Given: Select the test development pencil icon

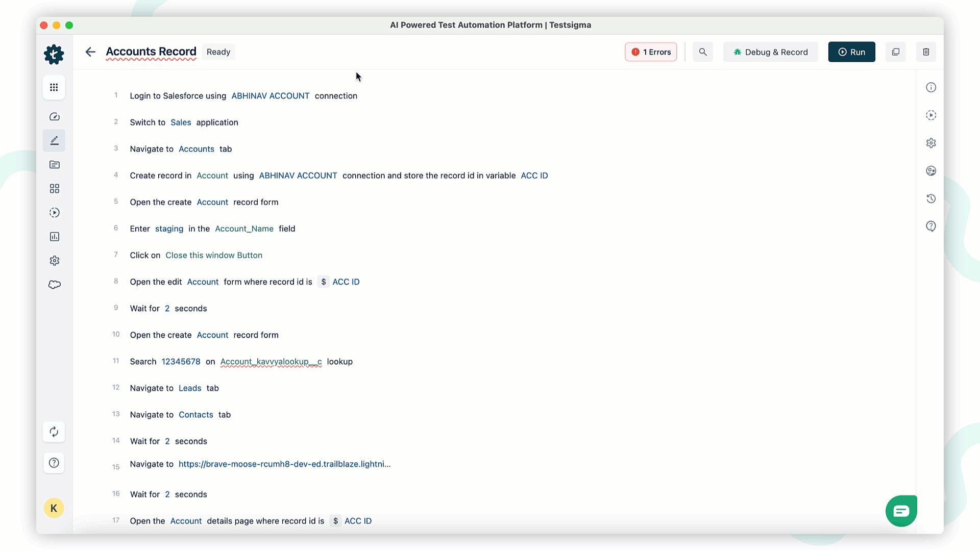Looking at the screenshot, I should 55,141.
